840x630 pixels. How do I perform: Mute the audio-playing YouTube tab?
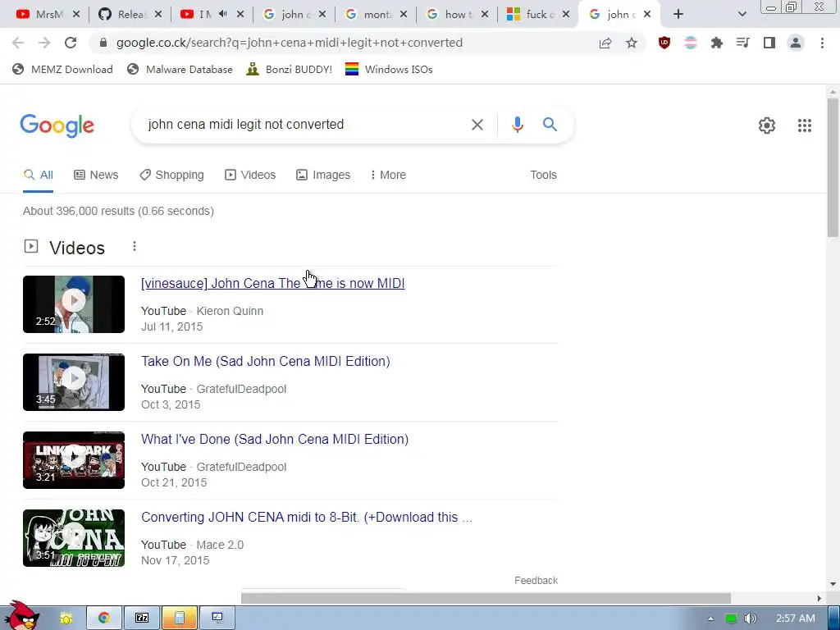click(x=223, y=15)
